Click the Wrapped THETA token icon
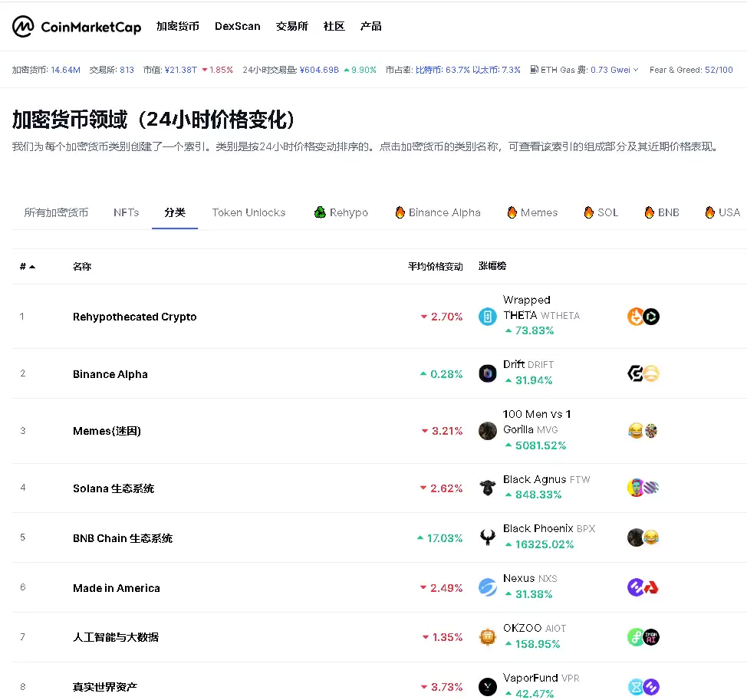This screenshot has width=747, height=700. click(x=488, y=315)
